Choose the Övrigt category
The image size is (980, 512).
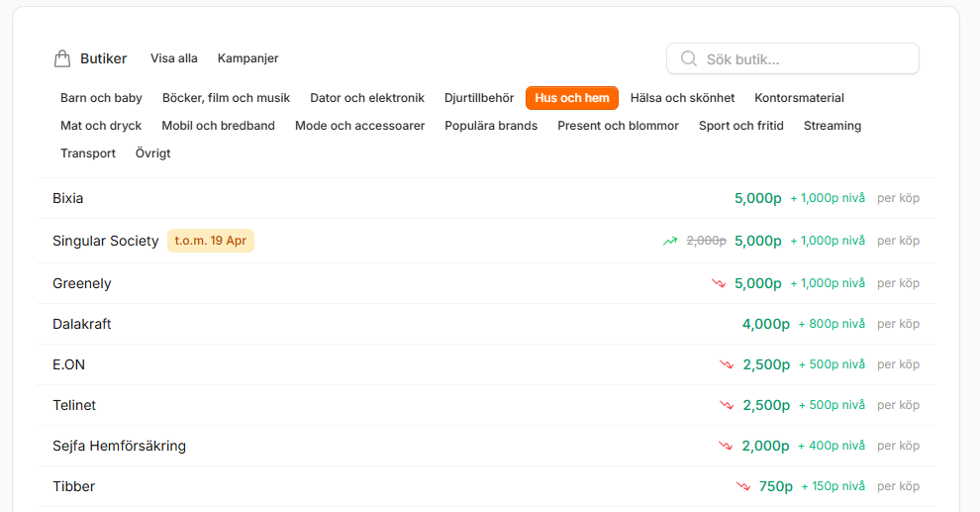point(153,154)
